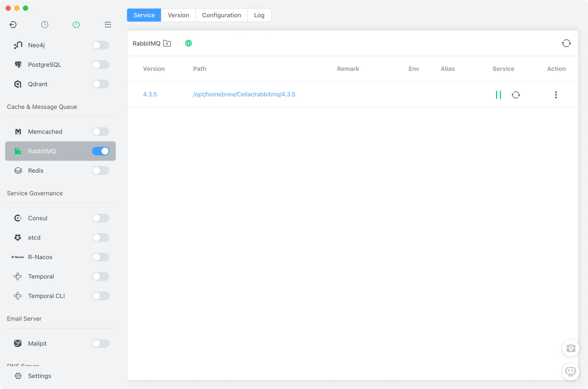Pause the RabbitMQ 4.3.5 service
Viewport: 588px width, 389px height.
click(x=498, y=95)
